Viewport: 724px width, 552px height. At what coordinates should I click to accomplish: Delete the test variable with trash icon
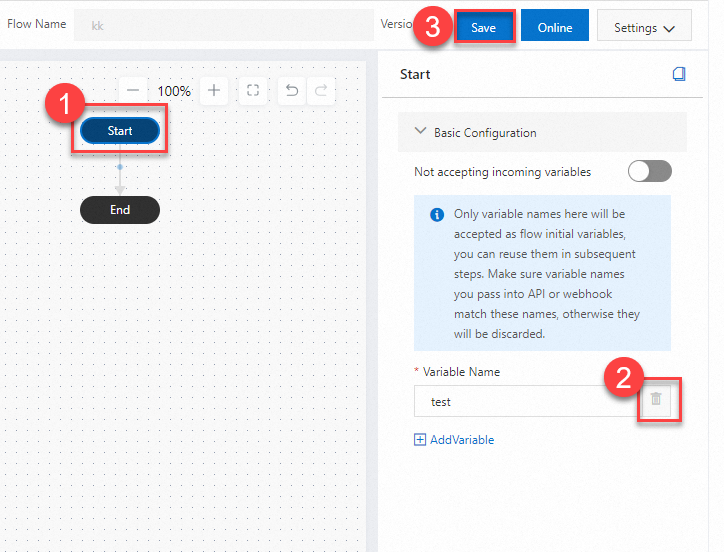[656, 399]
